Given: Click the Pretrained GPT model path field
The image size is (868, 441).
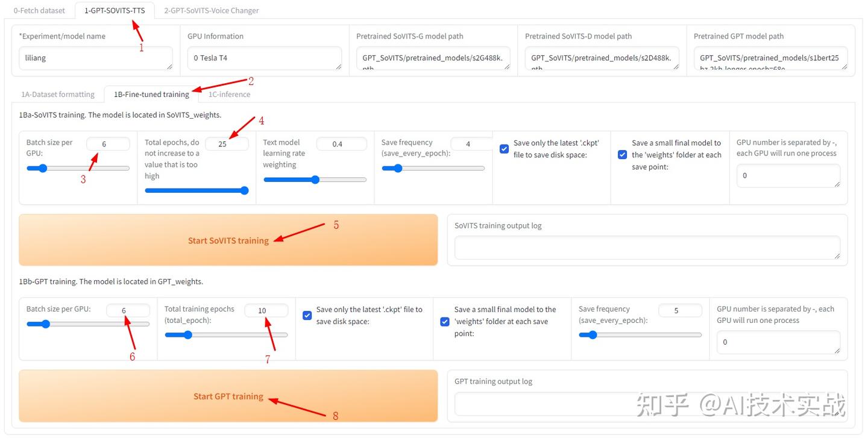Looking at the screenshot, I should [x=771, y=58].
